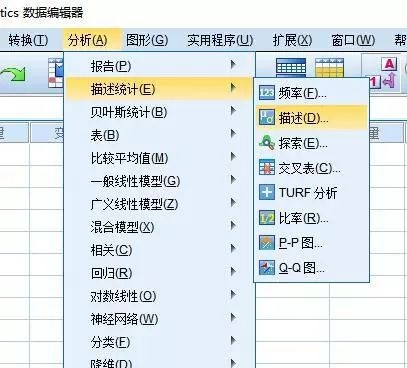This screenshot has height=368, width=407.
Task: Choose 比率(R)... from submenu
Action: pyautogui.click(x=311, y=218)
